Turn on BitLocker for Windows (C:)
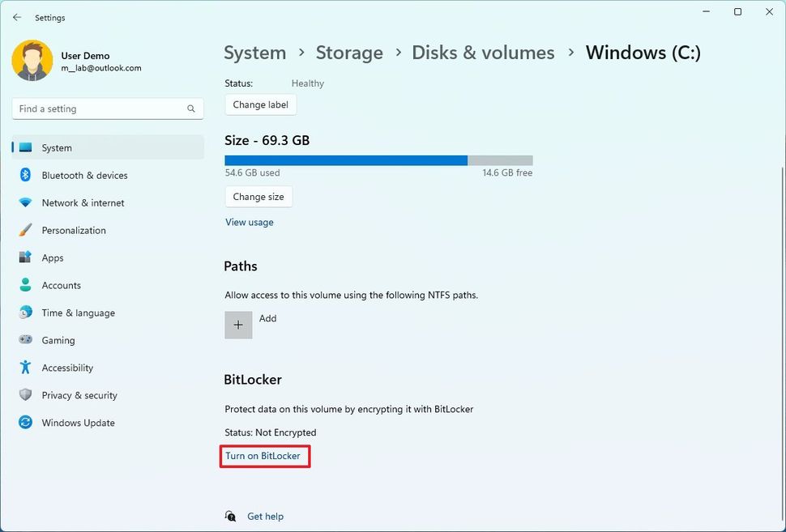786x532 pixels. click(x=264, y=456)
